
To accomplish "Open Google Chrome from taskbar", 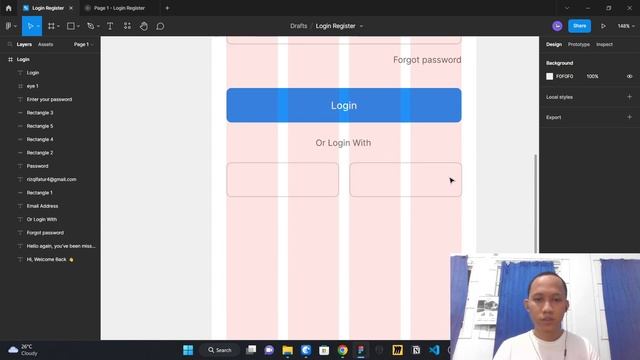I will click(342, 350).
